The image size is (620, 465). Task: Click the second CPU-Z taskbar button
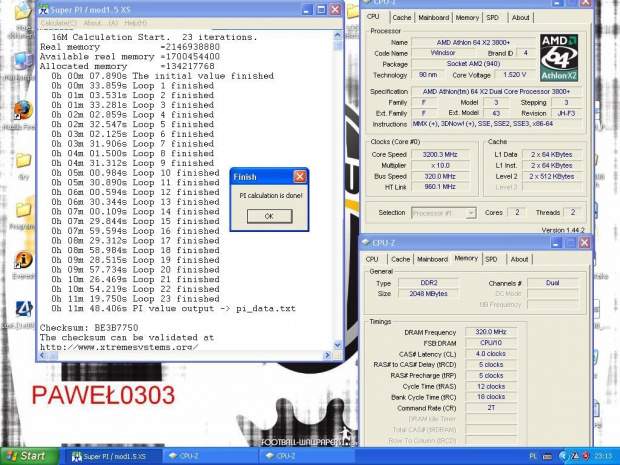coord(306,456)
